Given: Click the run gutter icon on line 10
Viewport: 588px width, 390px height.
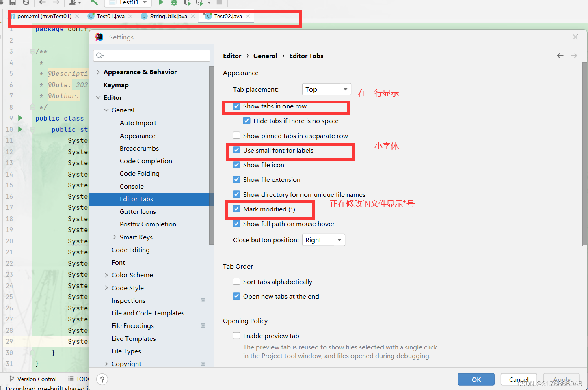Looking at the screenshot, I should point(20,129).
